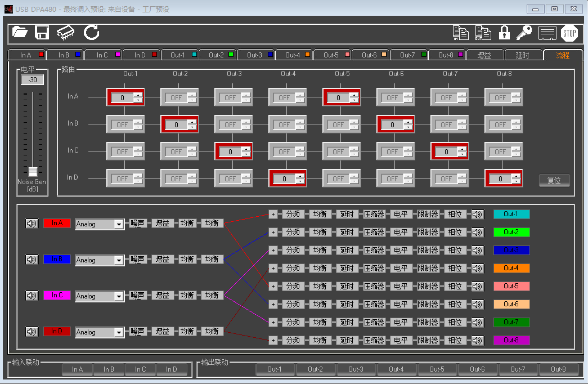The image size is (588, 384).
Task: Click the Noise Gen level slider handle
Action: (33, 172)
